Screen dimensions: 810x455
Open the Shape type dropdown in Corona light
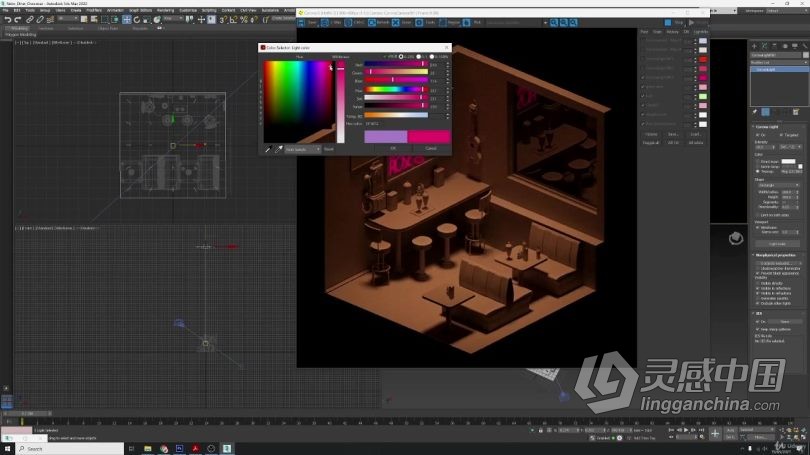tap(777, 185)
